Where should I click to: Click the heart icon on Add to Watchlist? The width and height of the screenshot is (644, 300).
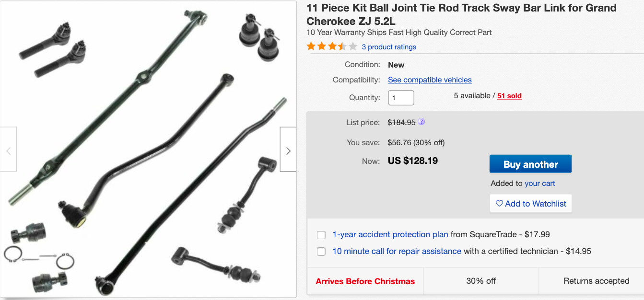point(499,204)
